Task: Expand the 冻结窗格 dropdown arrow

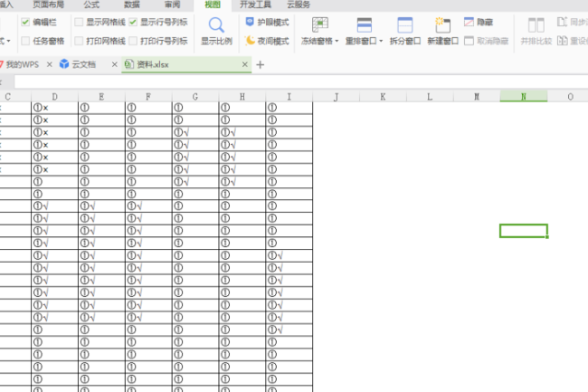Action: pyautogui.click(x=337, y=41)
